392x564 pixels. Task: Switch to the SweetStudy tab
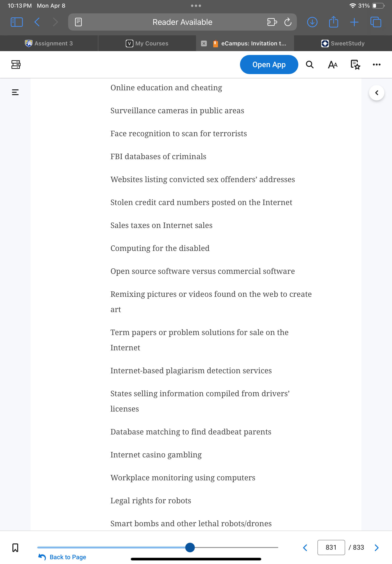tap(343, 43)
